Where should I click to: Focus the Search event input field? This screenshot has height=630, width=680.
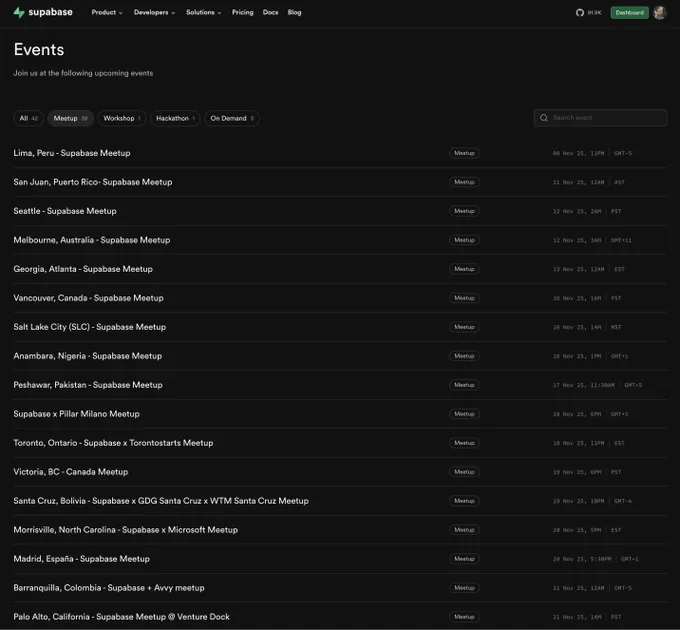600,118
